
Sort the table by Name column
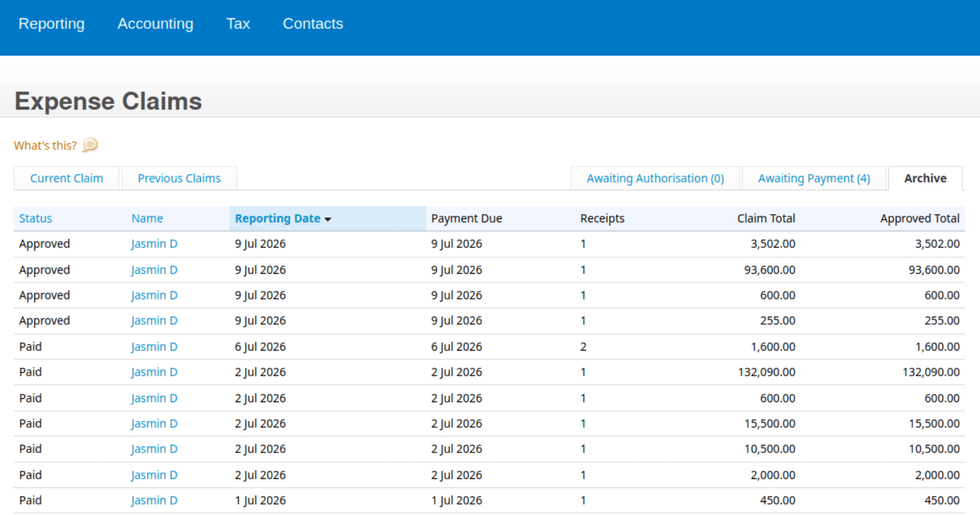click(147, 219)
